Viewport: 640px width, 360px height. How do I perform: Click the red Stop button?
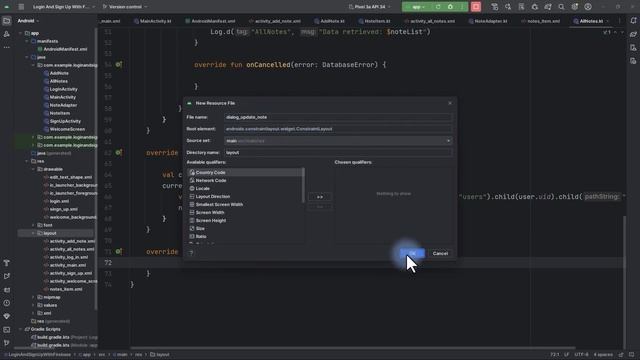tap(476, 7)
